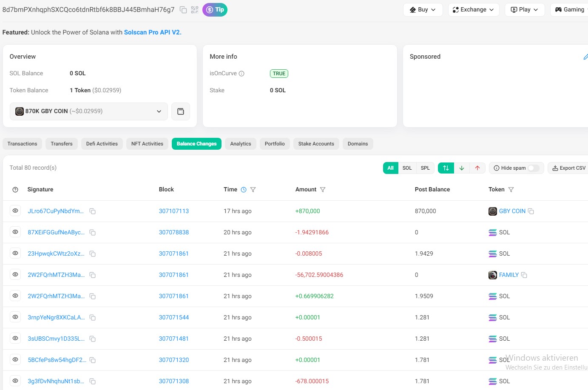The height and width of the screenshot is (390, 588).
Task: Copy signature 87XEiFGGufNeAByc
Action: click(x=92, y=233)
